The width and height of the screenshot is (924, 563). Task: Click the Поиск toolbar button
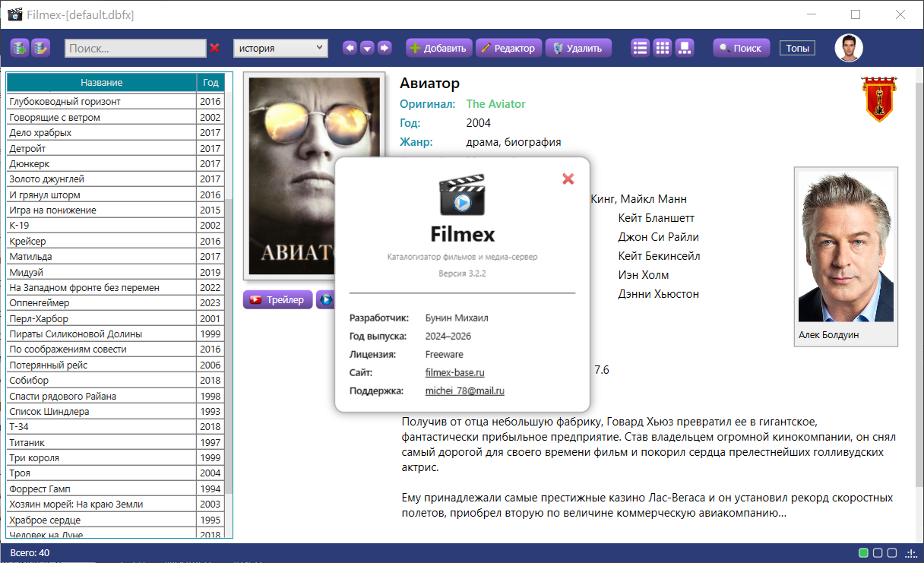741,48
